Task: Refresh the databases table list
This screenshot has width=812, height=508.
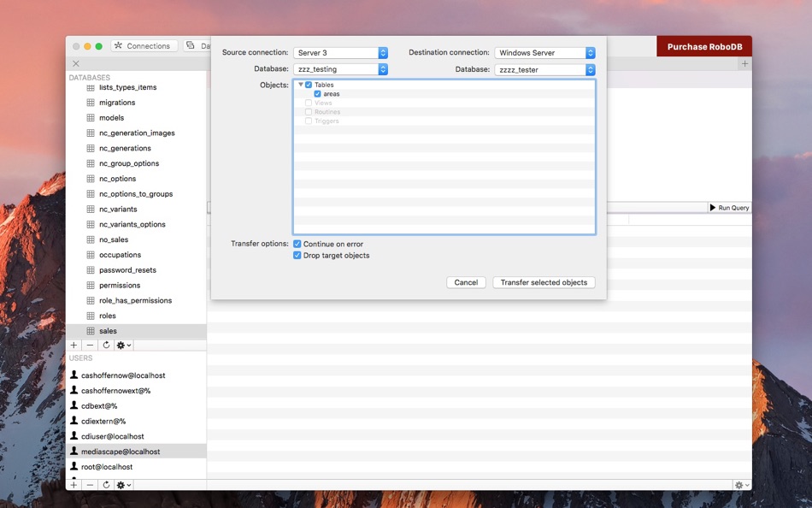Action: 106,346
